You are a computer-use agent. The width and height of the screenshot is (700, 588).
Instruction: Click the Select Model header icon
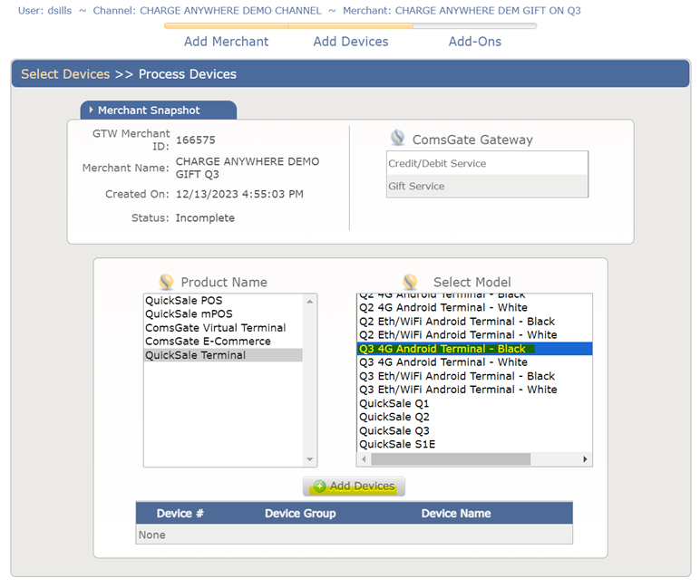(x=411, y=282)
